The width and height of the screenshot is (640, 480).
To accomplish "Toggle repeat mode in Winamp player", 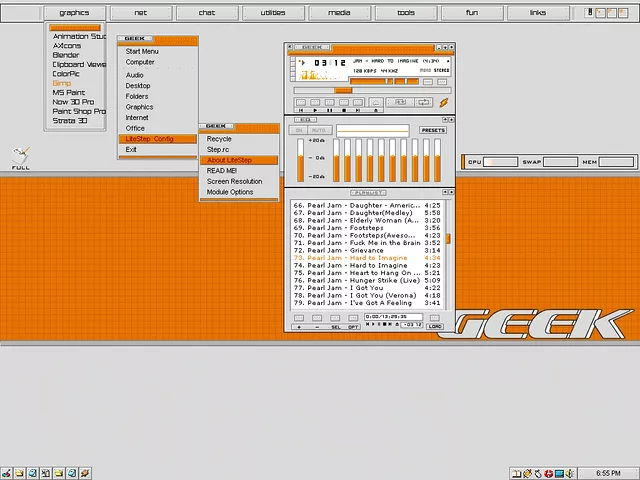I will pyautogui.click(x=423, y=102).
